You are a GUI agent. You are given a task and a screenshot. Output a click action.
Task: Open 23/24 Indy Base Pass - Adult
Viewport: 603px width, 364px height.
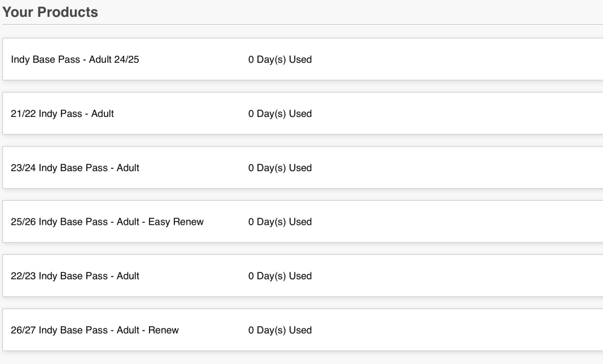click(x=75, y=168)
